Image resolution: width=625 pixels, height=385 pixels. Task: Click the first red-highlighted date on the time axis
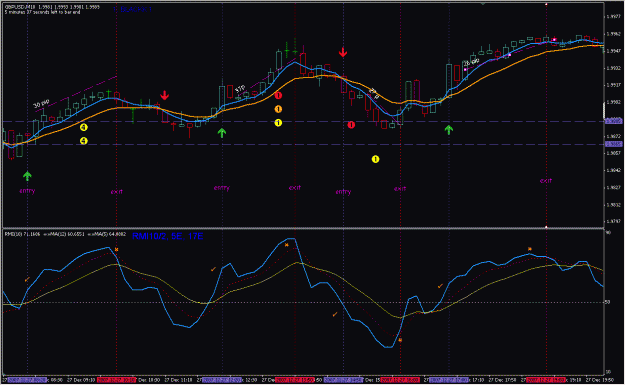pos(116,380)
